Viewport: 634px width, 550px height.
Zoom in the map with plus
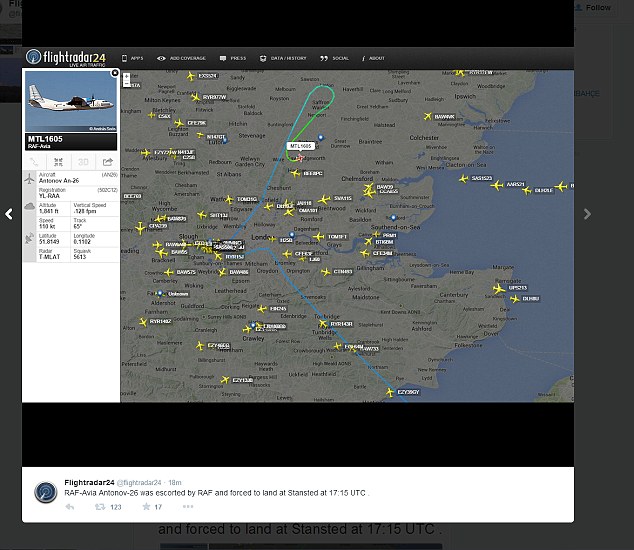pyautogui.click(x=127, y=76)
